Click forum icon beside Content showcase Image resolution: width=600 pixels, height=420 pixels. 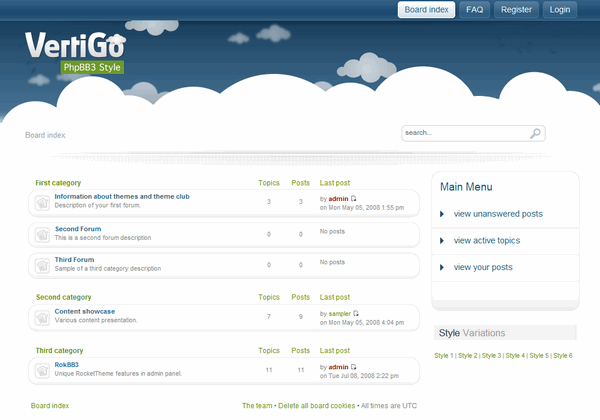[x=42, y=317]
